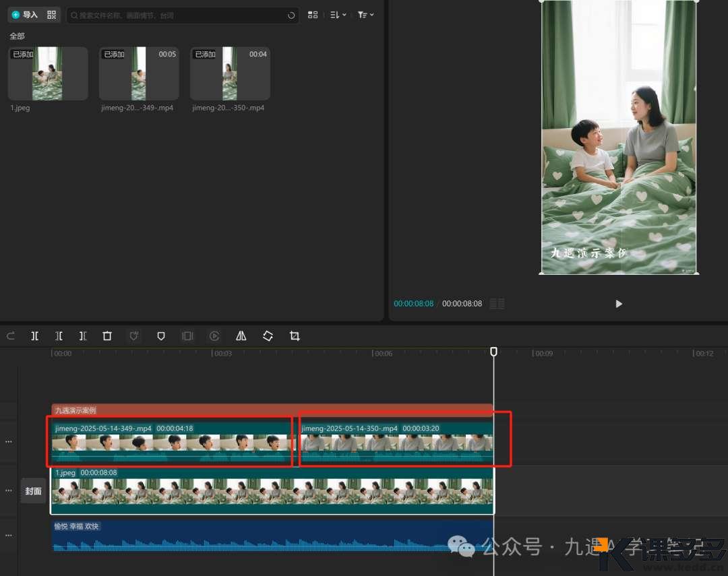Image resolution: width=728 pixels, height=576 pixels.
Task: Select the trim right of playhead tool
Action: pos(82,335)
